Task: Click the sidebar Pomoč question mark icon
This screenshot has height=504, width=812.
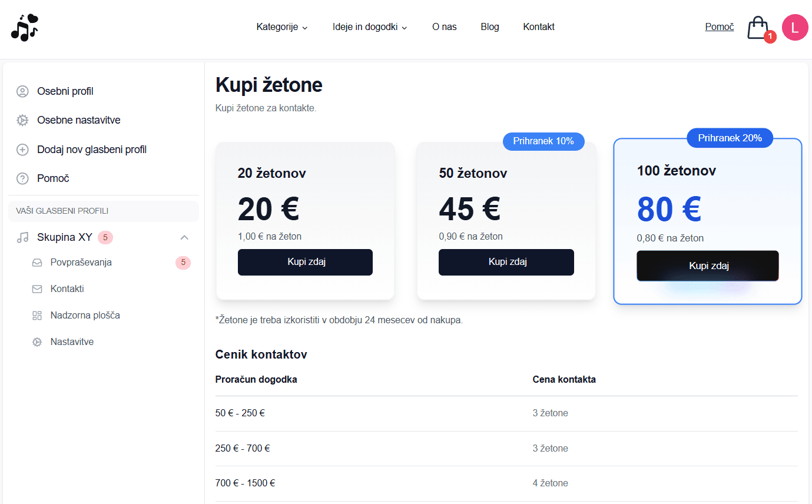Action: point(22,178)
